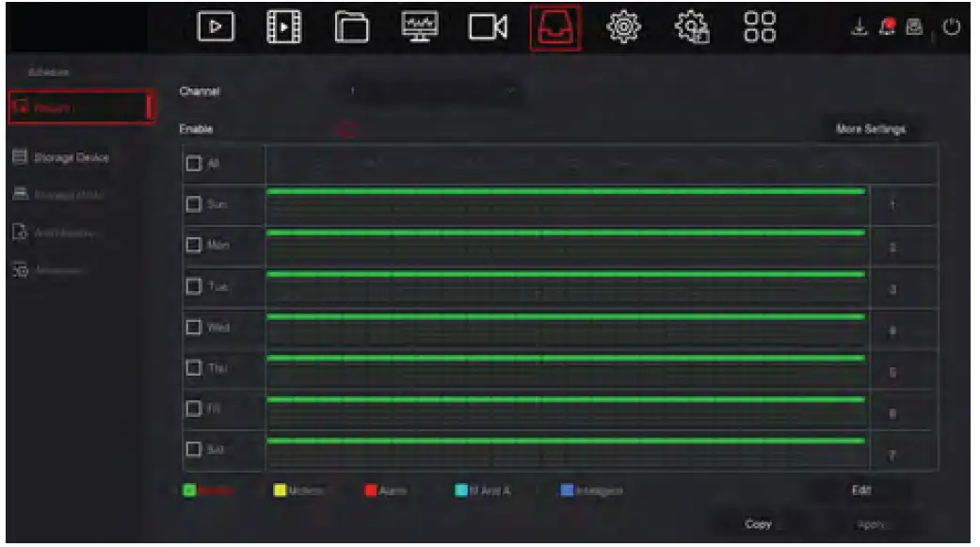
Task: Click the More Settings button
Action: point(870,129)
